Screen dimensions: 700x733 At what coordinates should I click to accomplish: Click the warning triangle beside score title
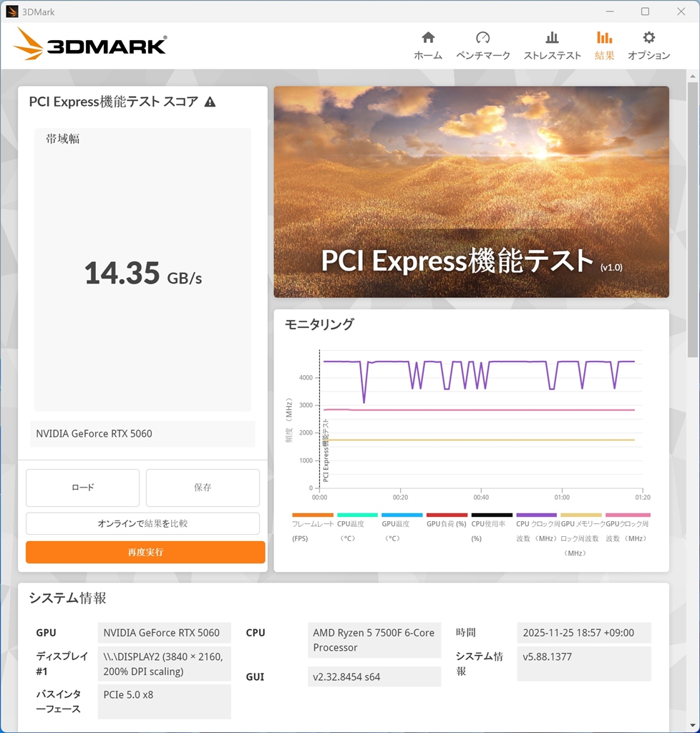210,102
